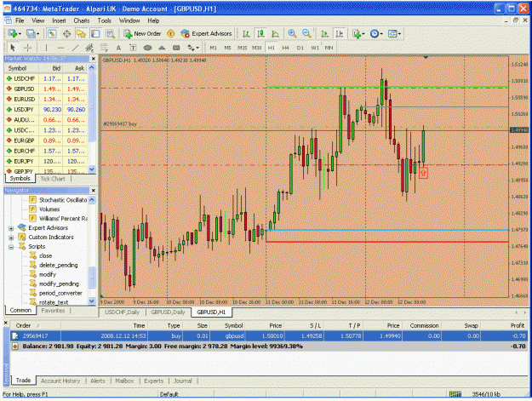Click the Periods clock toolbar icon

375,33
